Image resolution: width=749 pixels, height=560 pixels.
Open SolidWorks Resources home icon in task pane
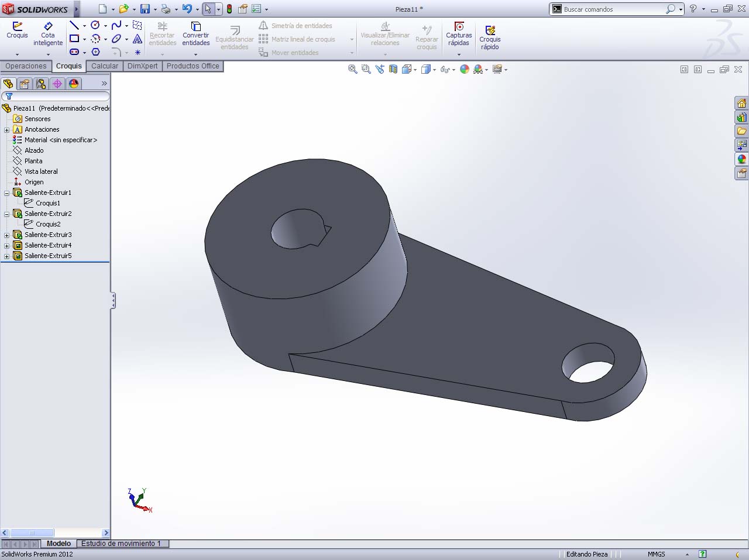741,103
